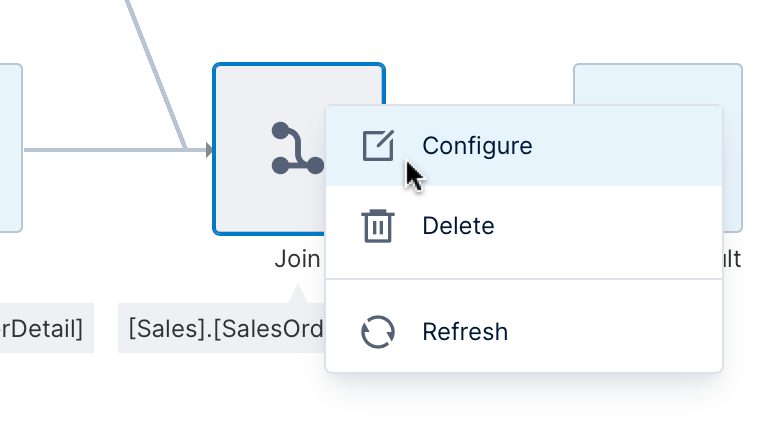Click the Configure pencil-square icon
This screenshot has width=784, height=448.
coord(378,146)
